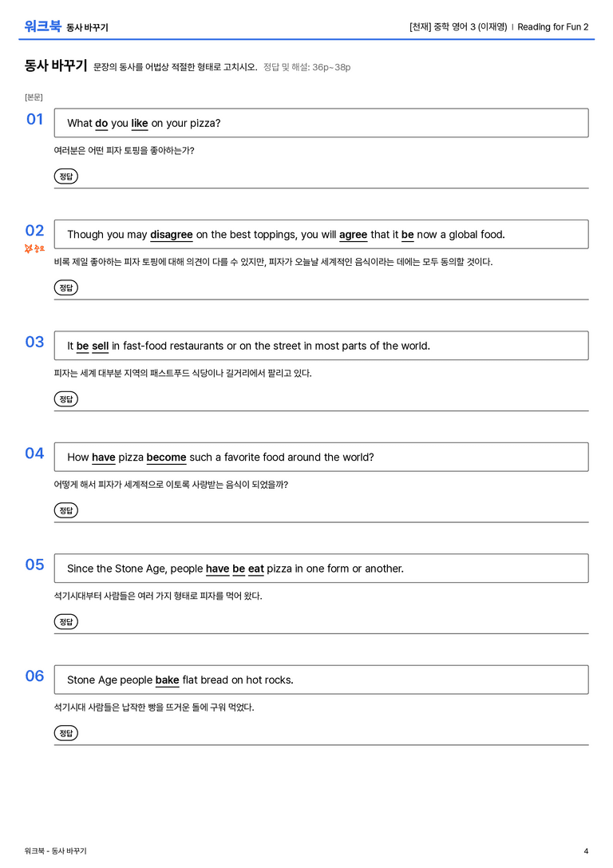This screenshot has width=613, height=868.
Task: Click the [본문] section label
Action: point(34,97)
